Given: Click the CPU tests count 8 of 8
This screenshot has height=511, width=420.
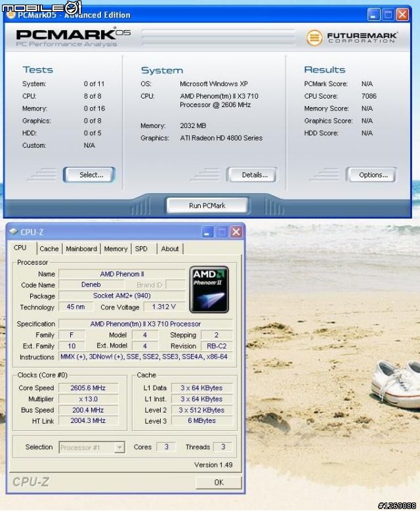Looking at the screenshot, I should click(93, 96).
